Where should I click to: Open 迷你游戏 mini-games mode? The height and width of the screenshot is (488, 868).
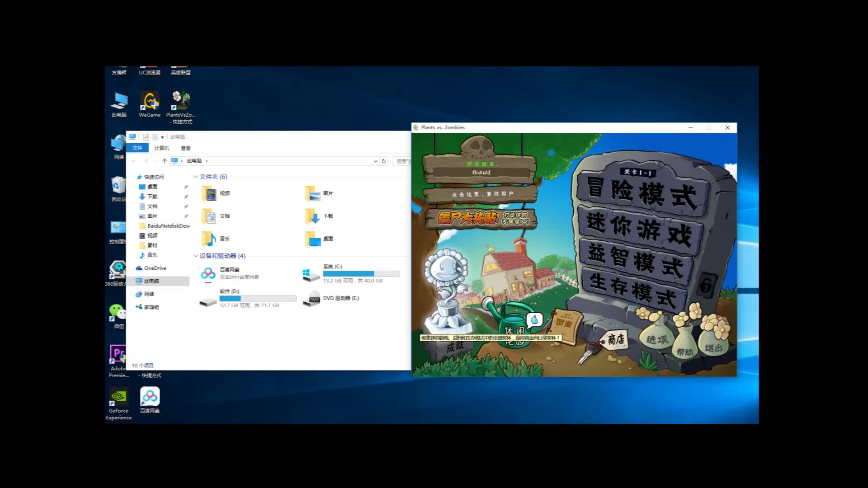[640, 230]
